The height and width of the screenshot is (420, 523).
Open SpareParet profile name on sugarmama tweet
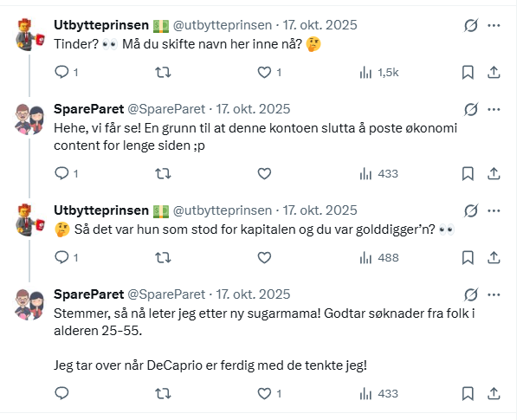(x=88, y=294)
